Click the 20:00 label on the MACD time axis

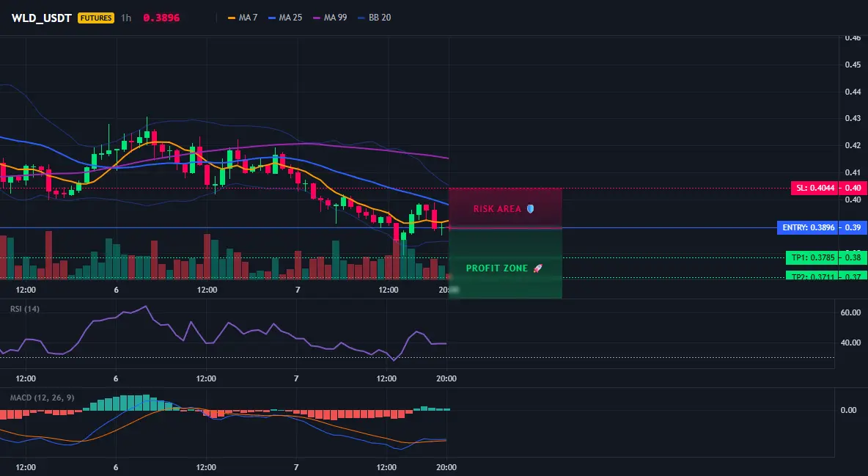coord(446,467)
